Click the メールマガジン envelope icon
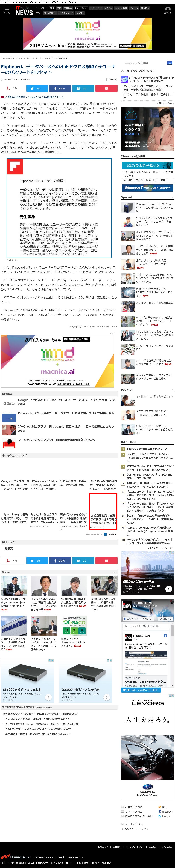The image size is (175, 868). (x=123, y=824)
